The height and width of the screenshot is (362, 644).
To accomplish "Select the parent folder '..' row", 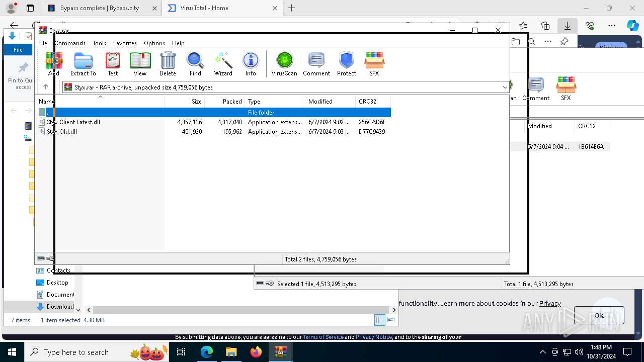I will pos(214,113).
